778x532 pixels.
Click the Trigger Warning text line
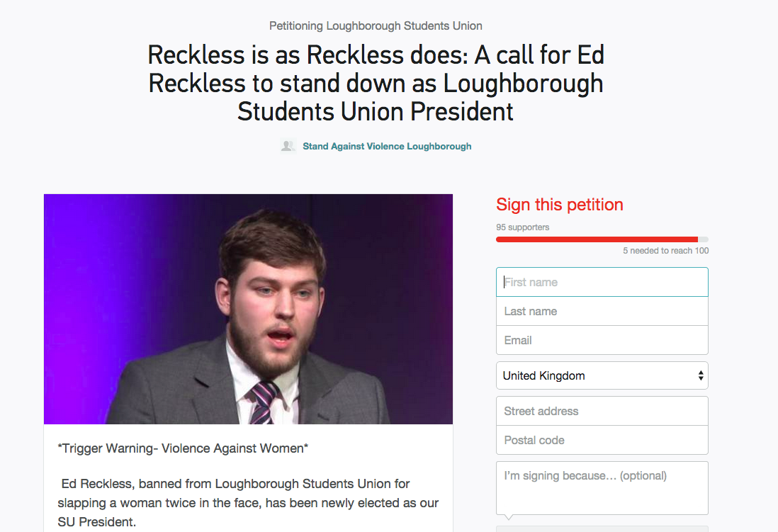coord(183,448)
